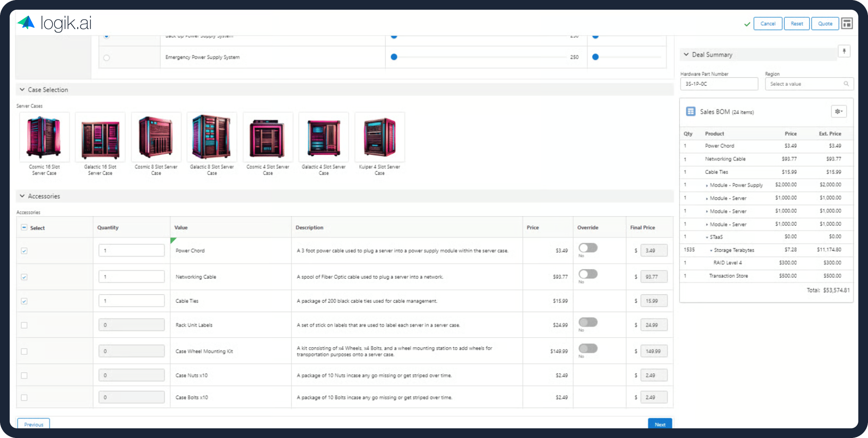
Task: Open Sales BOM settings gear
Action: click(838, 112)
